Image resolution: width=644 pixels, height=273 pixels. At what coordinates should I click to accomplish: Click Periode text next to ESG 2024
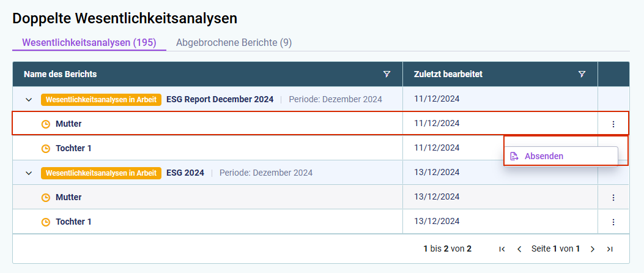pos(266,173)
